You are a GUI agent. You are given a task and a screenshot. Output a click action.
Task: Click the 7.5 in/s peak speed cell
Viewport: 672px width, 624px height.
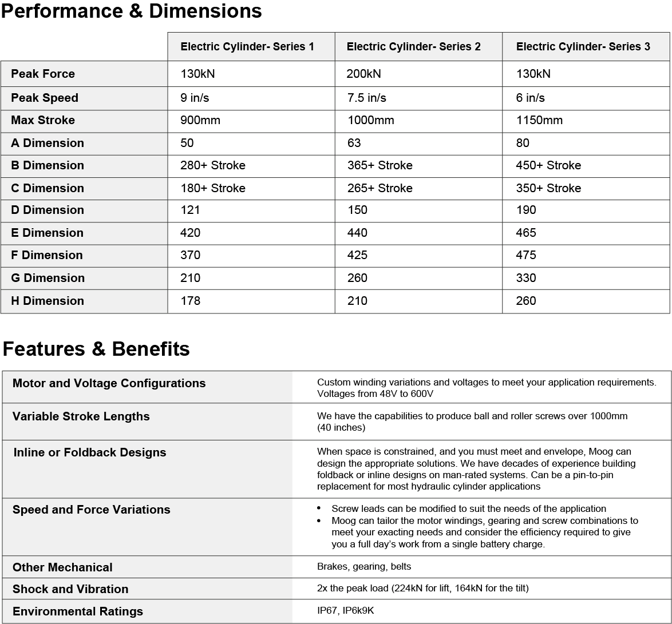366,98
